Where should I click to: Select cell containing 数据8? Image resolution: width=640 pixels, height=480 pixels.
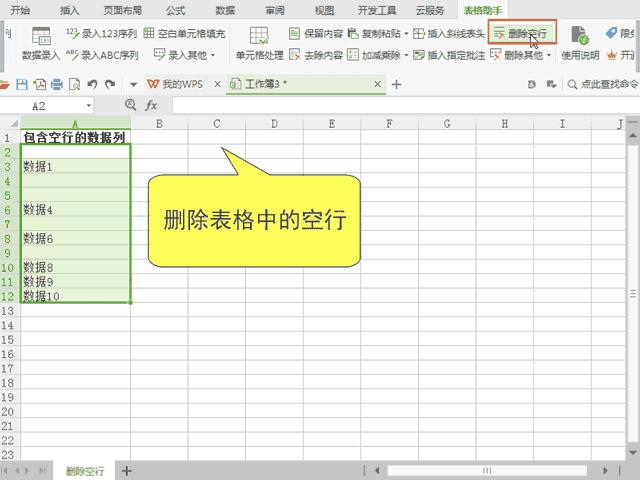click(76, 267)
